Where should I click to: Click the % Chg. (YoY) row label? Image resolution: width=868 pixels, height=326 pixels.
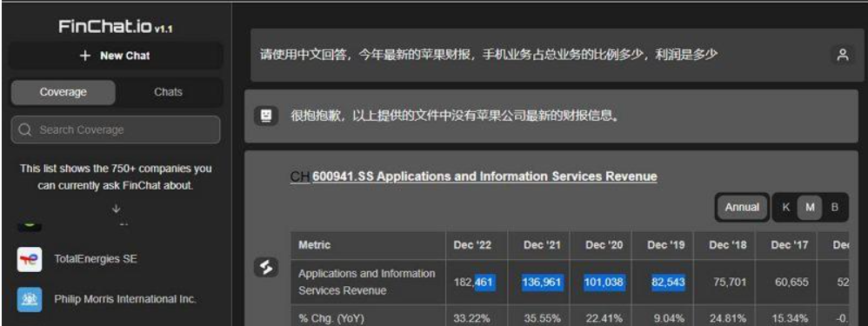(x=331, y=318)
